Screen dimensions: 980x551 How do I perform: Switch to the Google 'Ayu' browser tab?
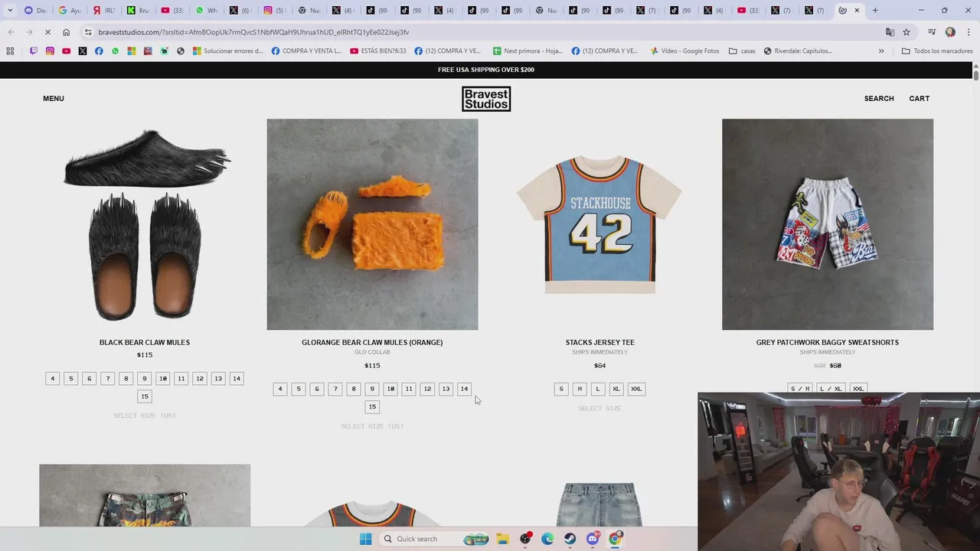(x=70, y=11)
